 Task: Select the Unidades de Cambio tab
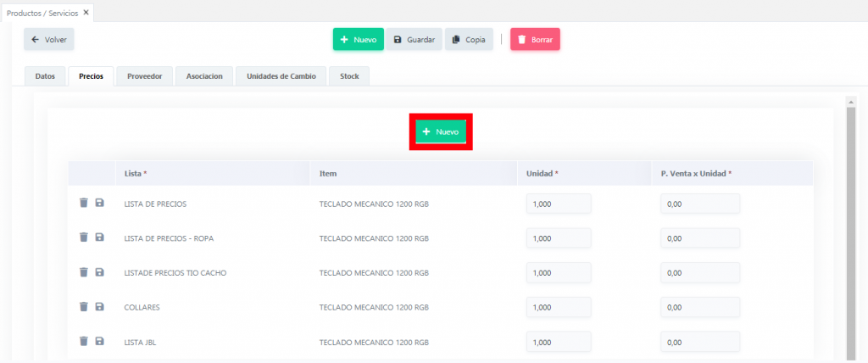tap(280, 76)
